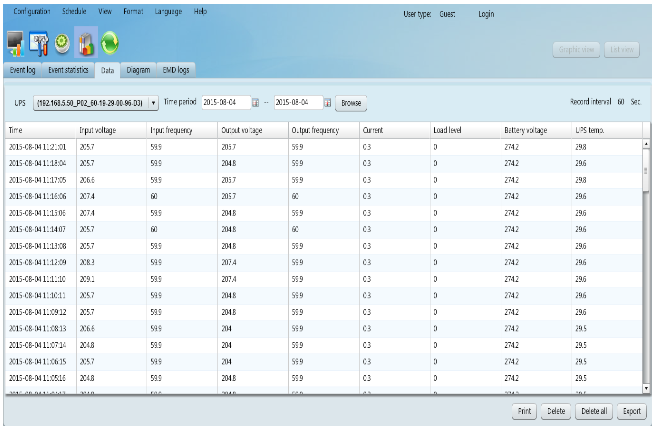Select the Data tab
Viewport: 656px width, 430px height.
108,70
